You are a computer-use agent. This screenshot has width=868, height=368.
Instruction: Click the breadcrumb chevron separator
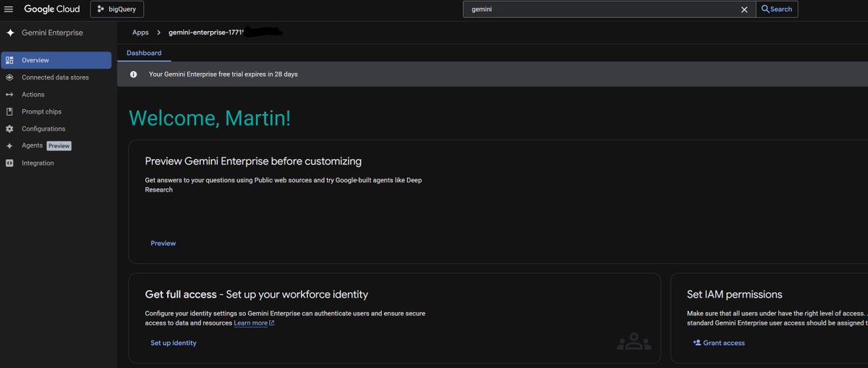[x=158, y=33]
